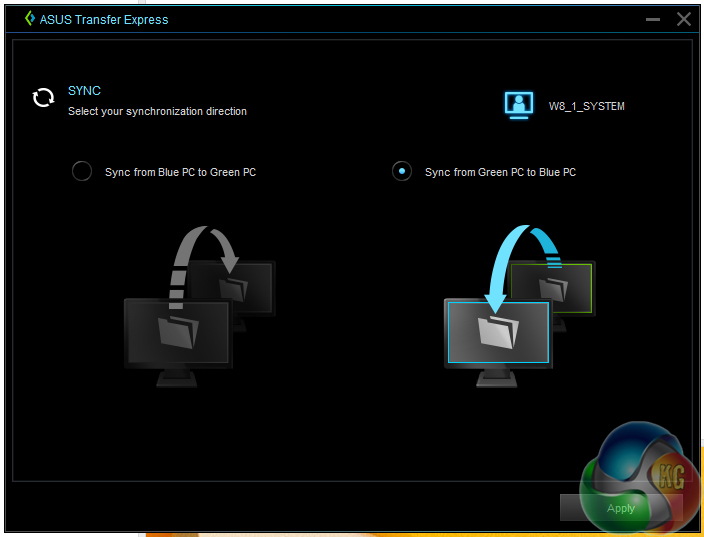The height and width of the screenshot is (537, 704).
Task: Select Sync from Green PC to Blue PC
Action: pos(401,172)
